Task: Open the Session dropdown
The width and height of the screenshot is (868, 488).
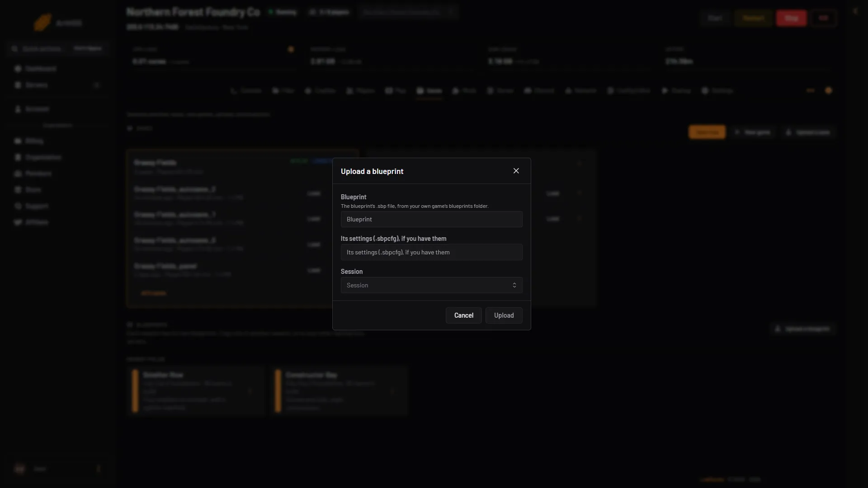Action: pos(432,285)
